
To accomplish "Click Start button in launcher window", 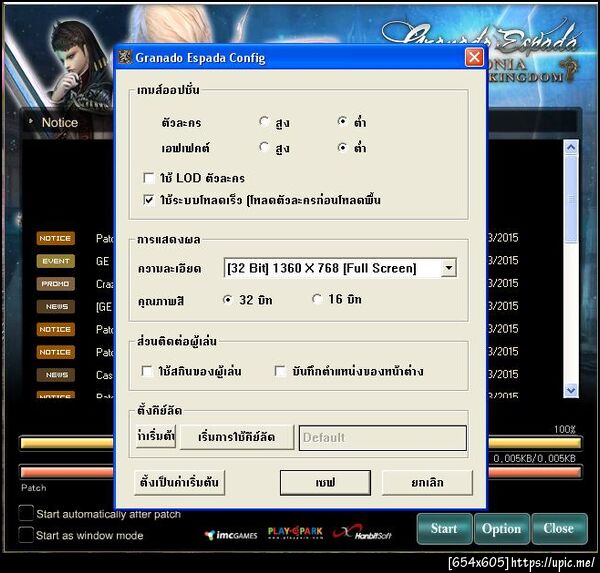I will tap(444, 529).
